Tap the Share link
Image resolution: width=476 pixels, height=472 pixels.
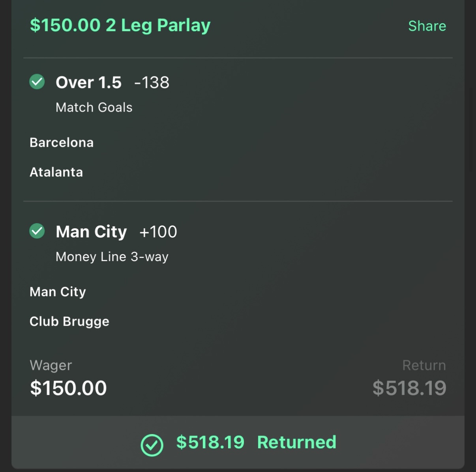(427, 26)
